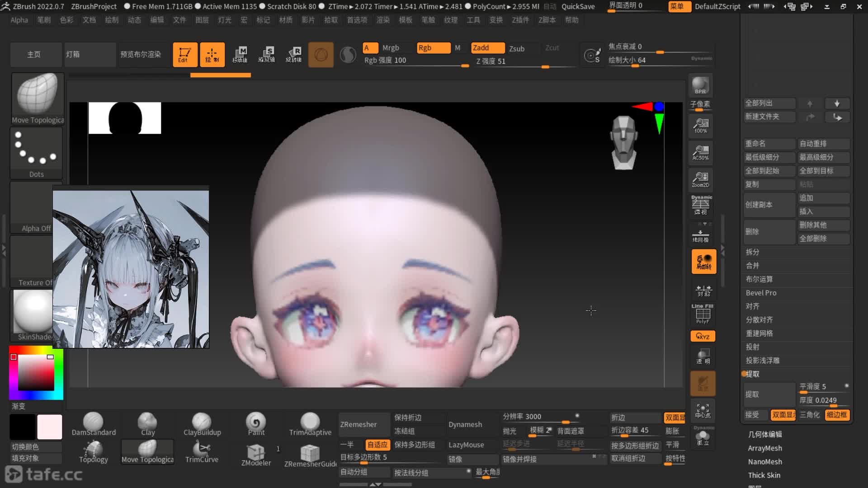Expand the Bevel Pro section
Viewport: 868px width, 488px height.
pos(761,293)
